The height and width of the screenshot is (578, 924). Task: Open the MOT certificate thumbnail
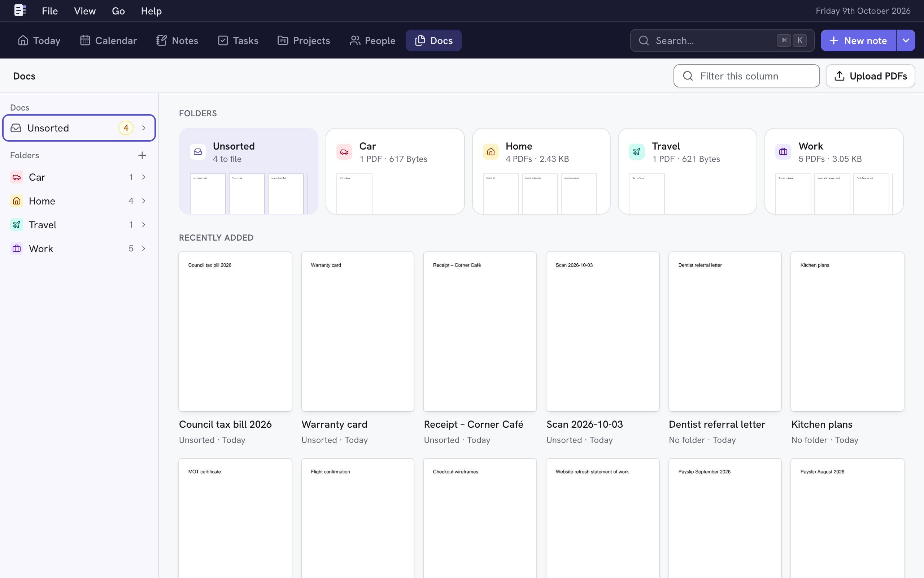pyautogui.click(x=235, y=518)
